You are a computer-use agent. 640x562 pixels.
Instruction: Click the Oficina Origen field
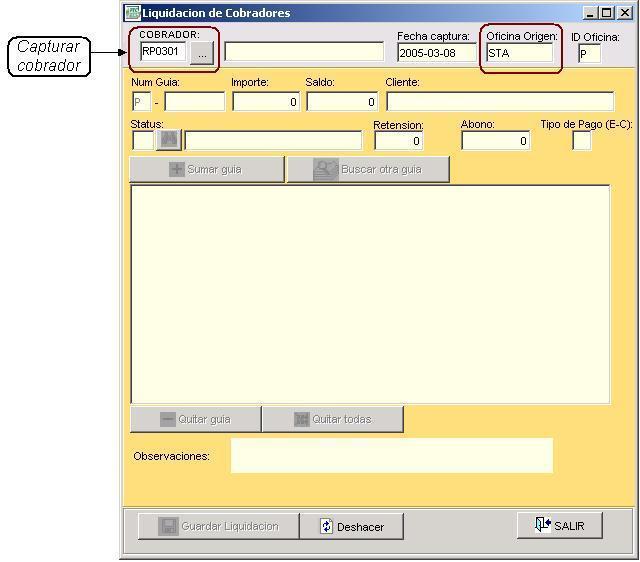coord(519,53)
